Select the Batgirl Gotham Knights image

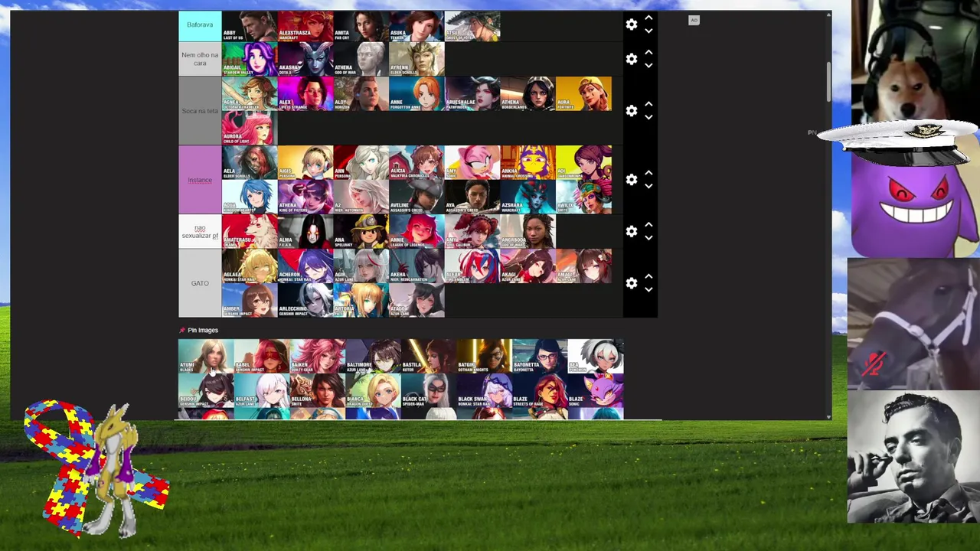click(x=484, y=357)
